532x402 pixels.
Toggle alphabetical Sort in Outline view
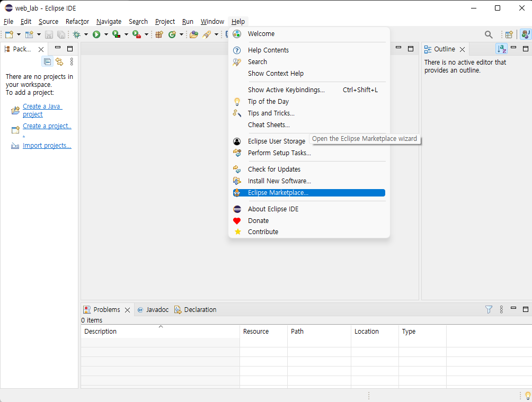coord(501,49)
